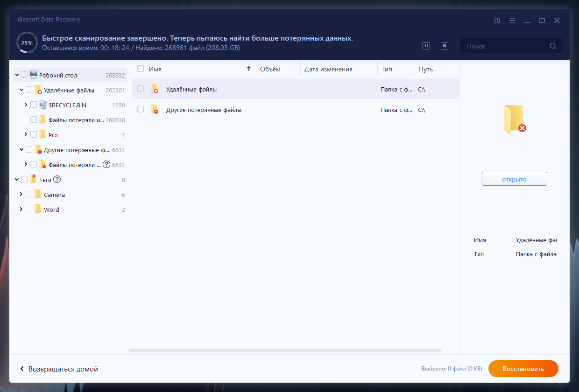Check the Word checkbox
The width and height of the screenshot is (579, 392).
[x=29, y=209]
